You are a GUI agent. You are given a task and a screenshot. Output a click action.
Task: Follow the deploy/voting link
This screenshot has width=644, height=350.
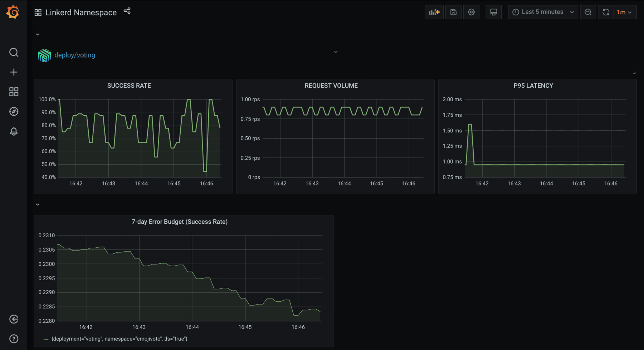coord(74,55)
